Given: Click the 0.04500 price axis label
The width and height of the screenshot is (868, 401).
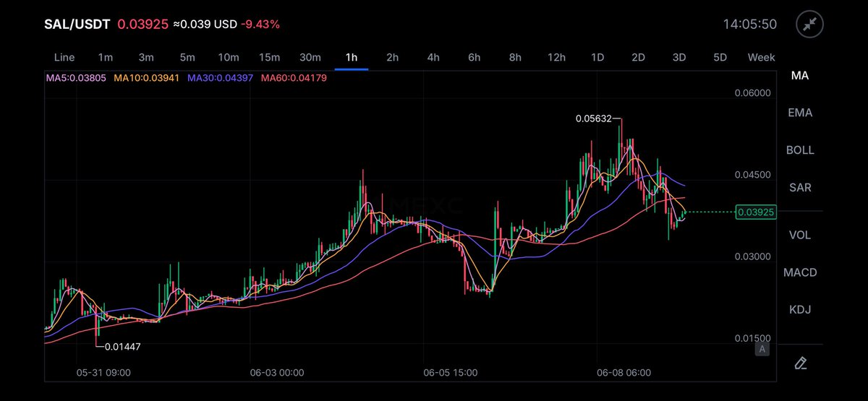Looking at the screenshot, I should coord(752,175).
